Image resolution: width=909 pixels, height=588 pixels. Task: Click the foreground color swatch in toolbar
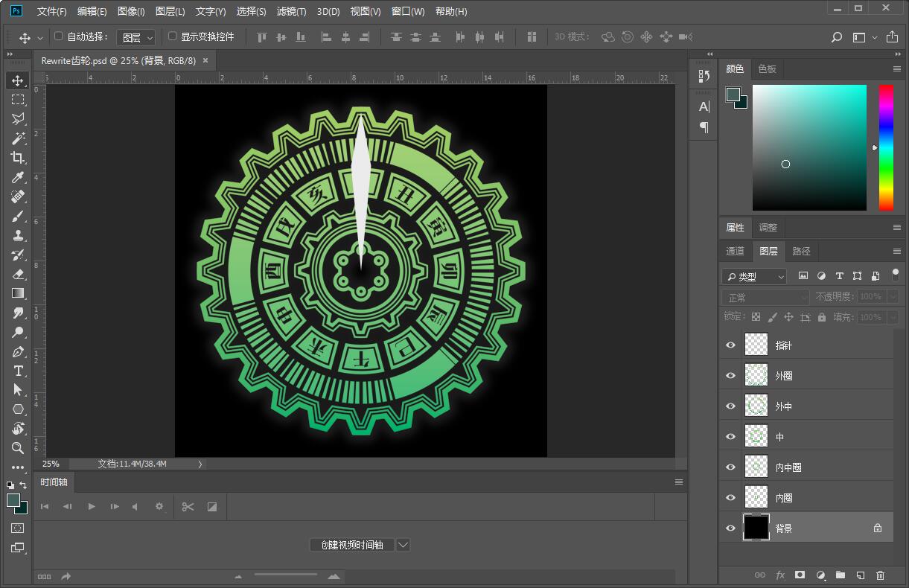(13, 500)
